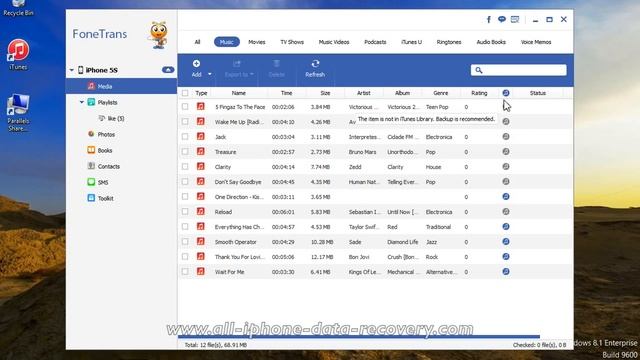The width and height of the screenshot is (640, 360).
Task: Click iTunes status icon for One Direction row
Action: [506, 196]
